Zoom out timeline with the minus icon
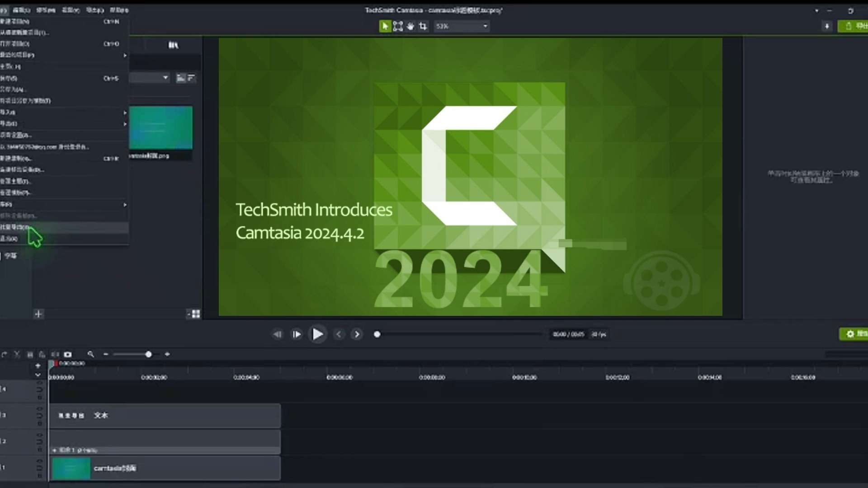Viewport: 868px width, 488px height. pos(106,355)
